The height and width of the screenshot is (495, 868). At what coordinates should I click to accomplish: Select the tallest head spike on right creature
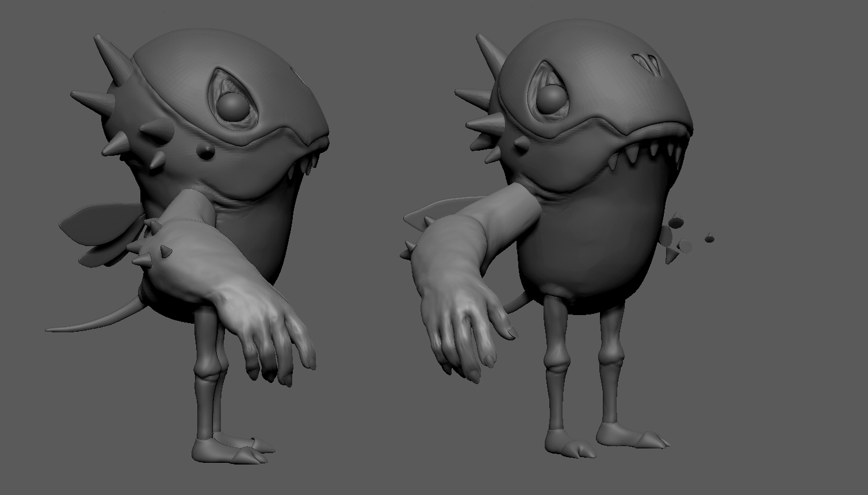click(491, 53)
